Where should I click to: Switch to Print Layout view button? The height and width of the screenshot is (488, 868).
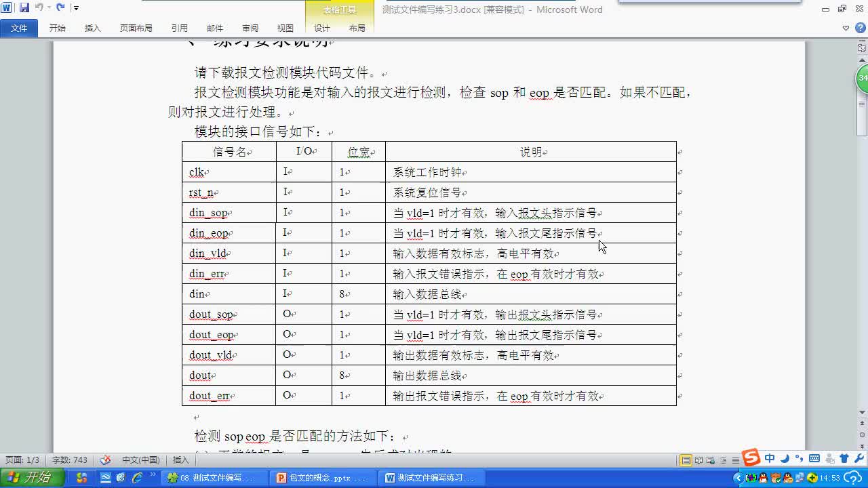686,460
